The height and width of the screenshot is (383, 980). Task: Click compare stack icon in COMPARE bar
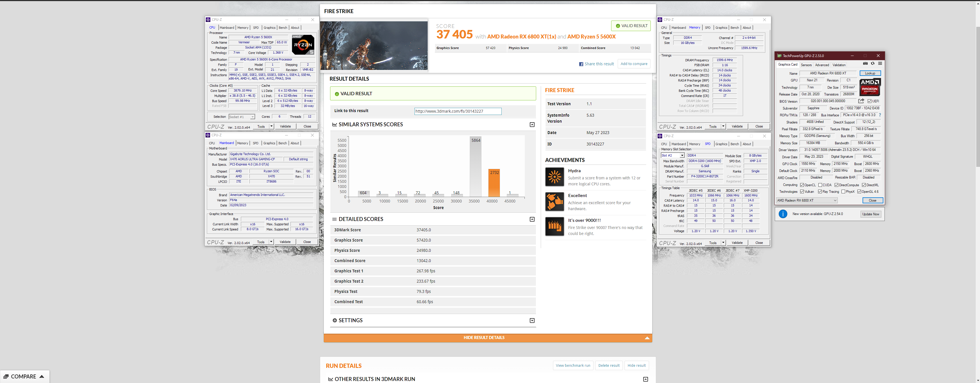[x=6, y=376]
